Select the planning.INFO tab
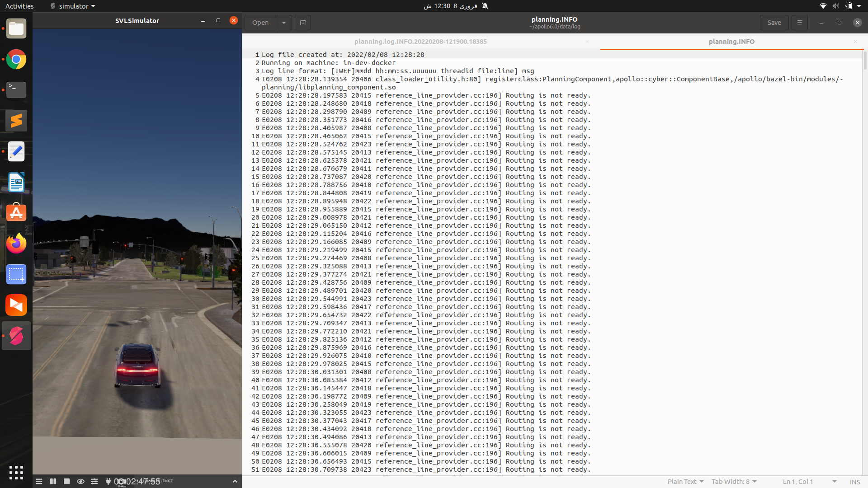 pos(731,42)
